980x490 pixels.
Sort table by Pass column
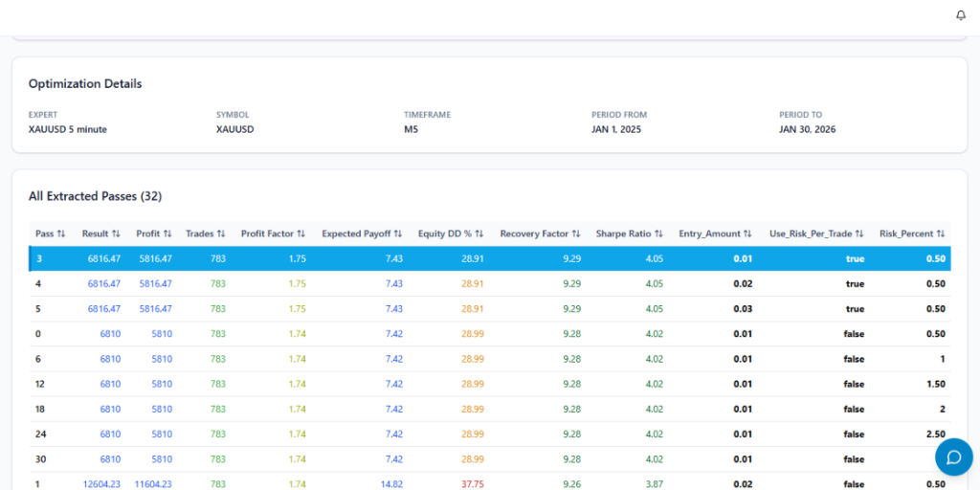coord(50,234)
